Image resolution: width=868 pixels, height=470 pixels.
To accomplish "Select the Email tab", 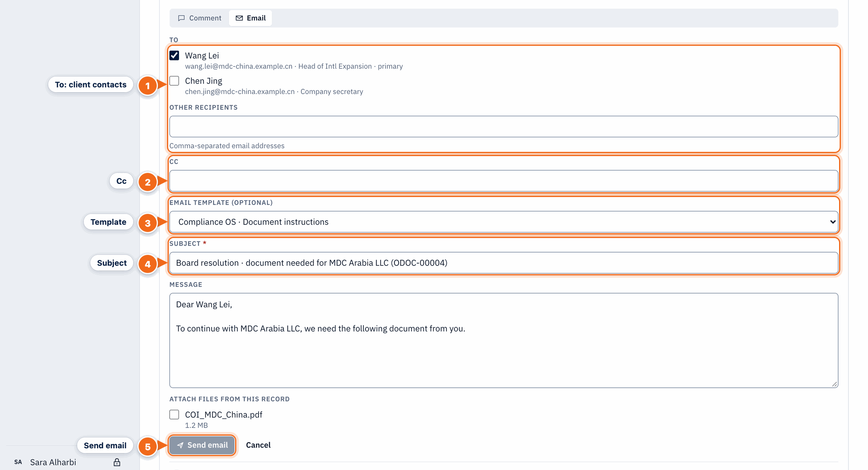I will click(250, 18).
